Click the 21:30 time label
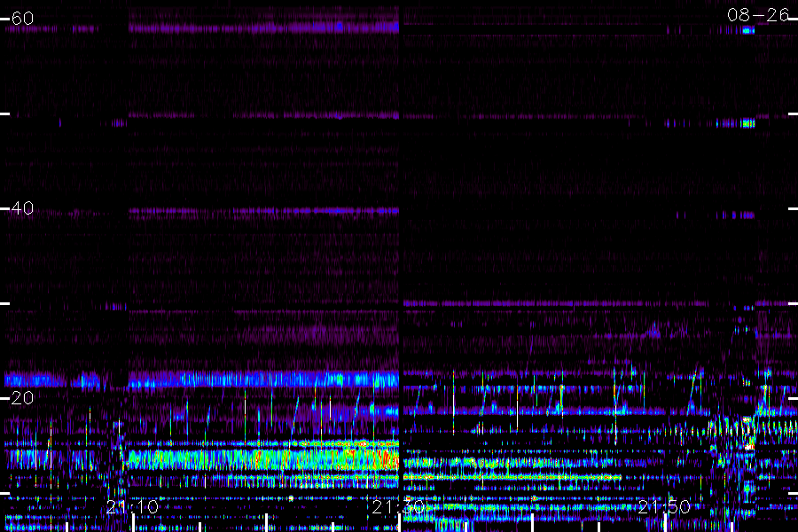798x532 pixels. (x=398, y=507)
